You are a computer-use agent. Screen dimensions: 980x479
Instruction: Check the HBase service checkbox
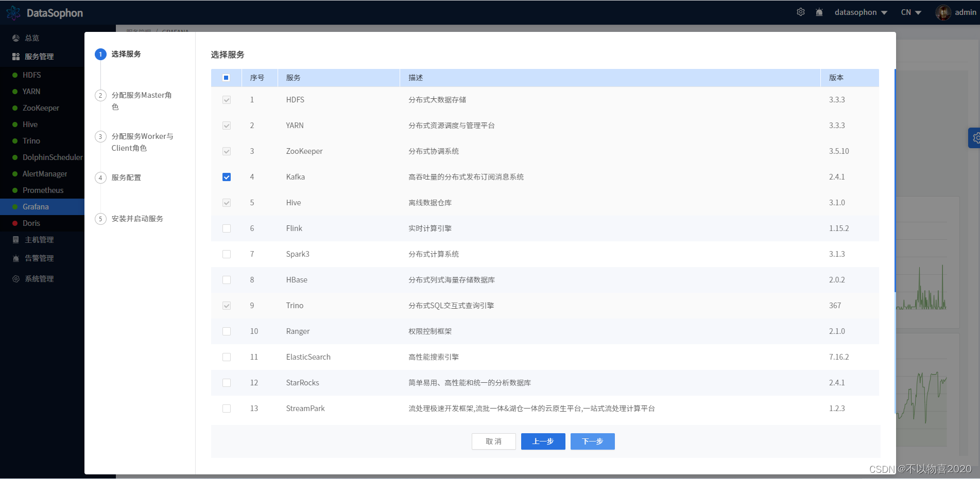coord(227,280)
